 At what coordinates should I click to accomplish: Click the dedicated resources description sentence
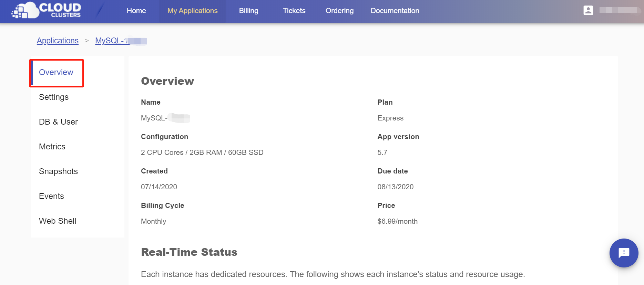pyautogui.click(x=333, y=274)
